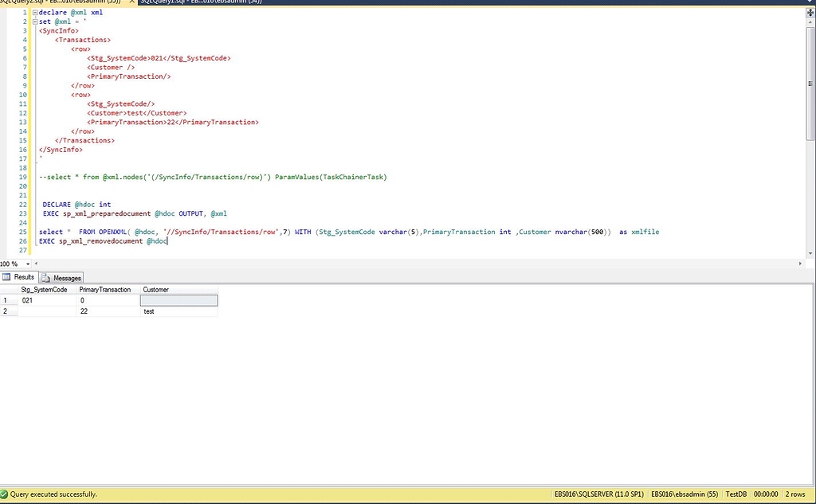
Task: Select the '021' result cell
Action: [x=47, y=301]
